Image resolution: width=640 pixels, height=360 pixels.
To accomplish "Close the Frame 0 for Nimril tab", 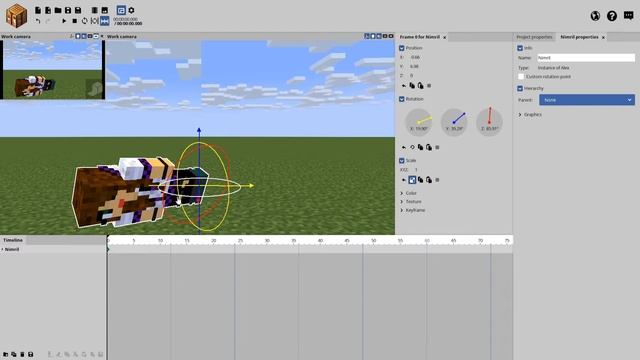I will coord(444,38).
